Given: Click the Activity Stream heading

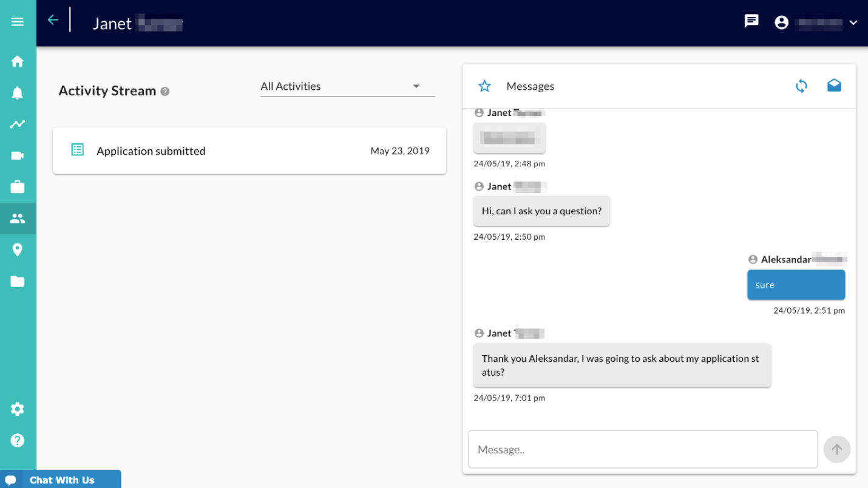Looking at the screenshot, I should pyautogui.click(x=107, y=91).
